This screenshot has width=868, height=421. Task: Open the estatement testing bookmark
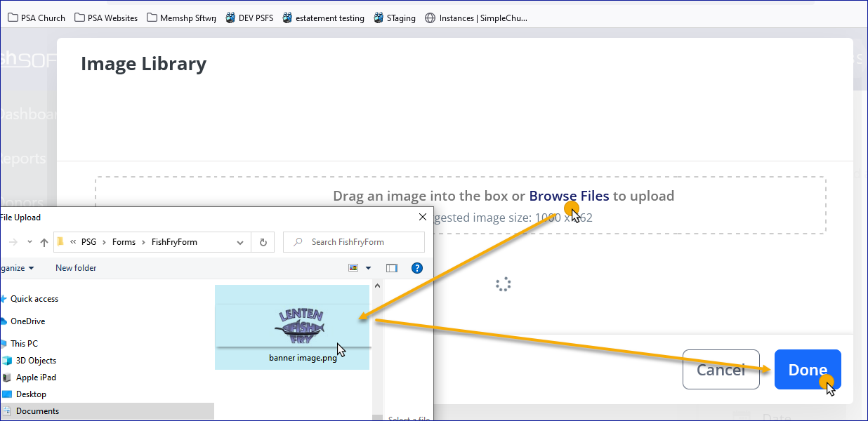(323, 18)
